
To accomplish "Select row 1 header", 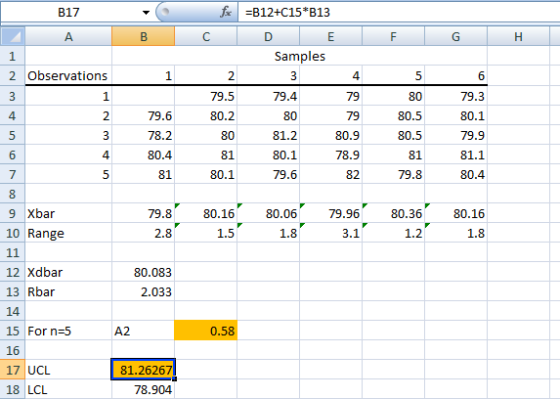I will point(12,56).
